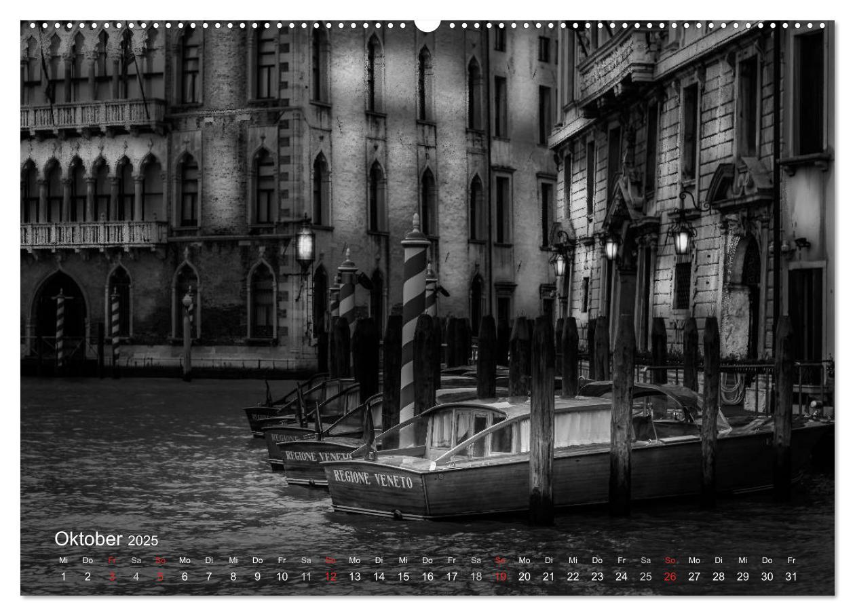This screenshot has height=616, width=855.
Task: Pick the red Sunday date 19
Action: pyautogui.click(x=500, y=577)
